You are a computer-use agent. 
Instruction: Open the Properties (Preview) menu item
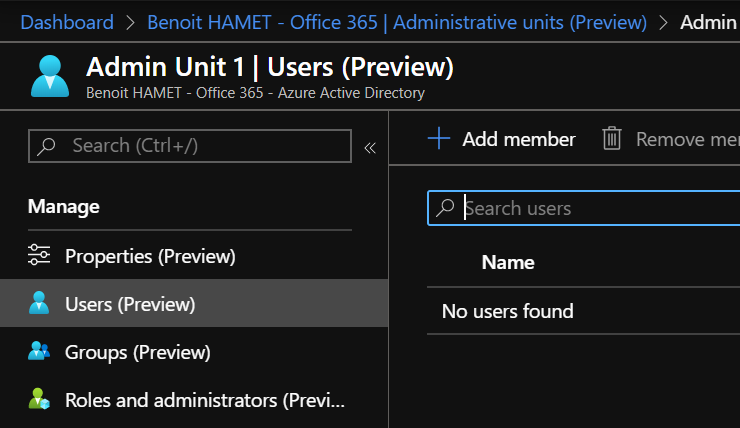point(150,256)
